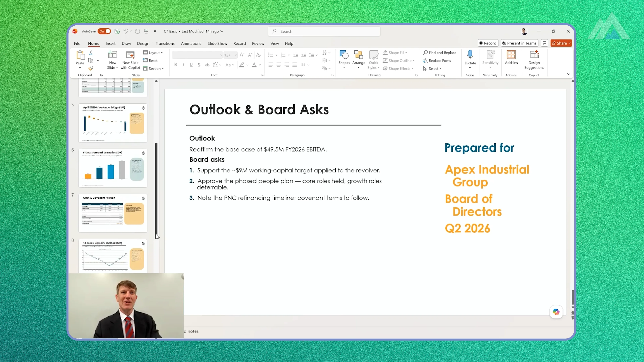Click the Reset slide button
Image resolution: width=644 pixels, height=362 pixels.
coord(150,61)
